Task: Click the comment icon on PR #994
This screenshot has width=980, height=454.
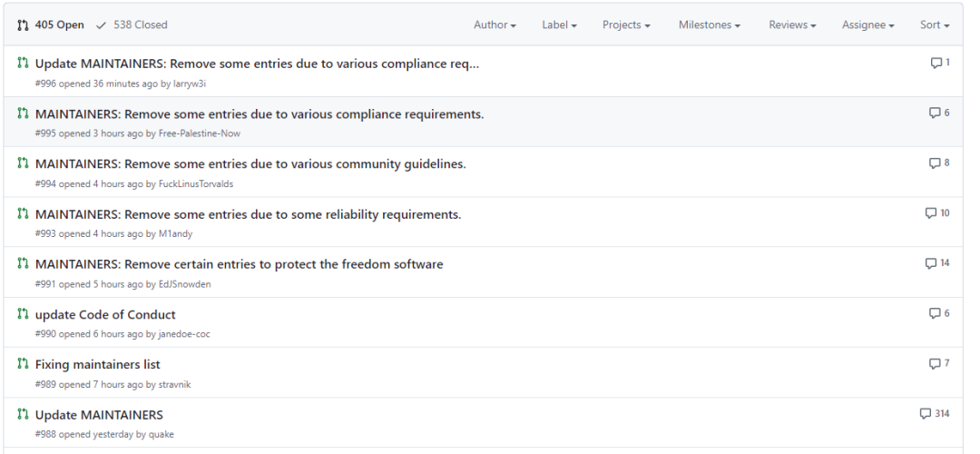Action: pyautogui.click(x=935, y=163)
